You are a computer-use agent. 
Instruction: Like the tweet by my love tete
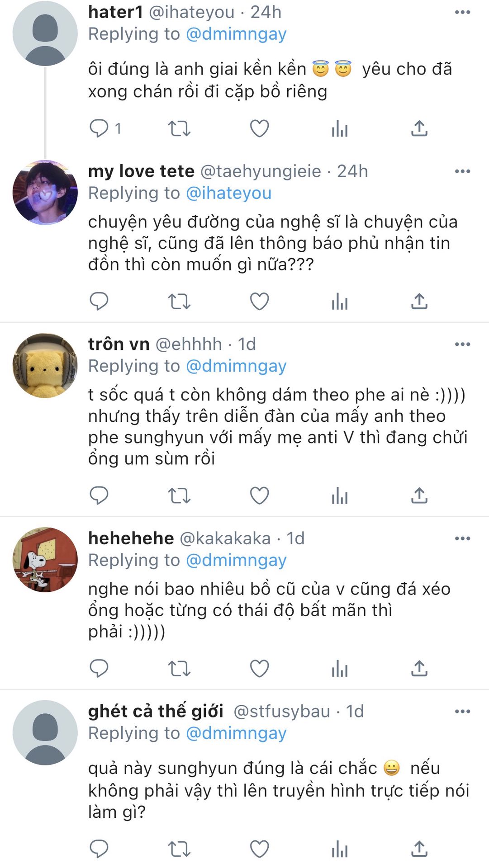point(259,301)
